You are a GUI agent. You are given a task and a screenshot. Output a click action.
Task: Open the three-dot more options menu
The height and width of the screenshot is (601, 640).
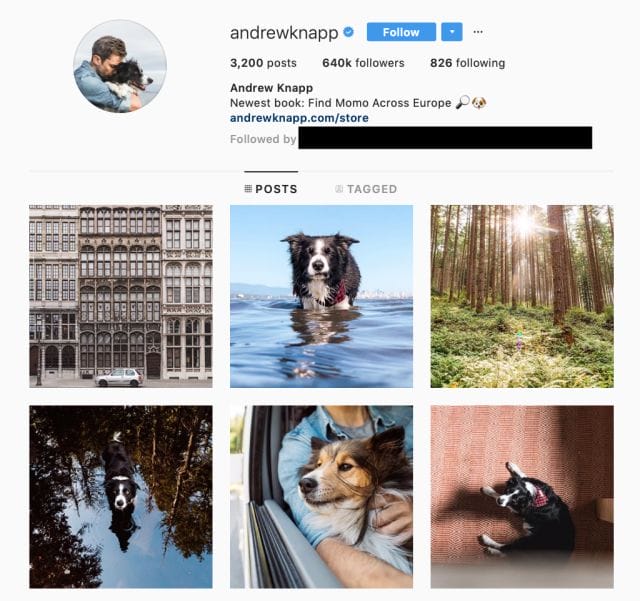pos(478,32)
